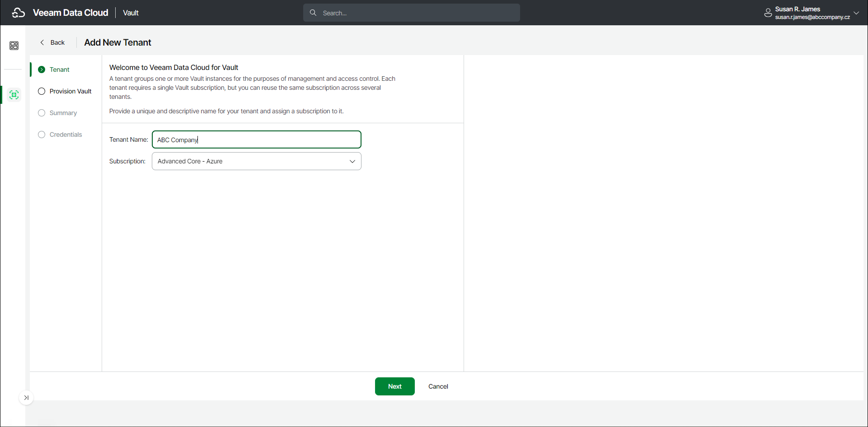Go Back using the back arrow

pos(52,42)
